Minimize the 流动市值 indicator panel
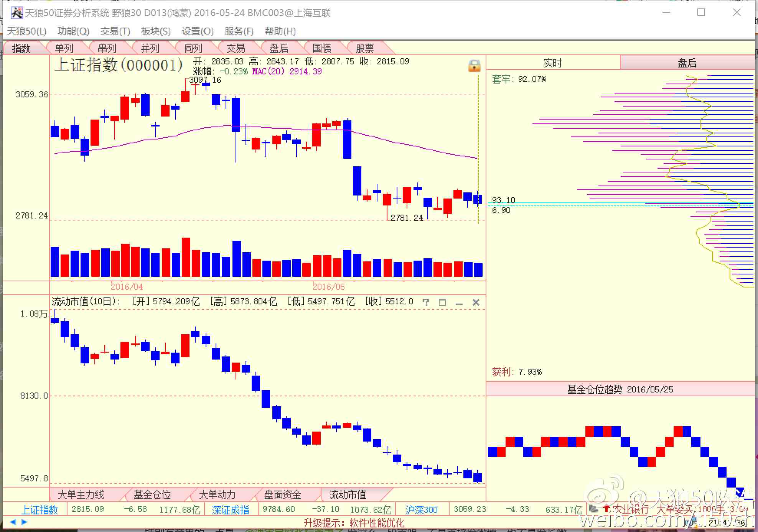Image resolution: width=758 pixels, height=532 pixels. click(x=459, y=303)
